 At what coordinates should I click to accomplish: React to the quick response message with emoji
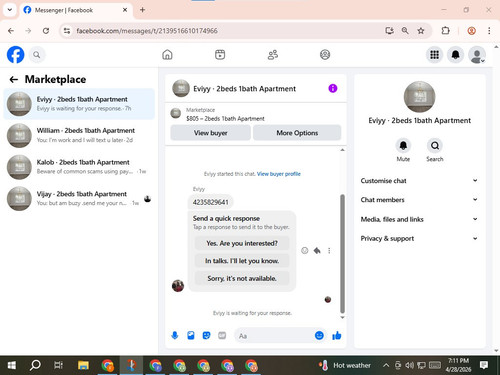pos(304,251)
